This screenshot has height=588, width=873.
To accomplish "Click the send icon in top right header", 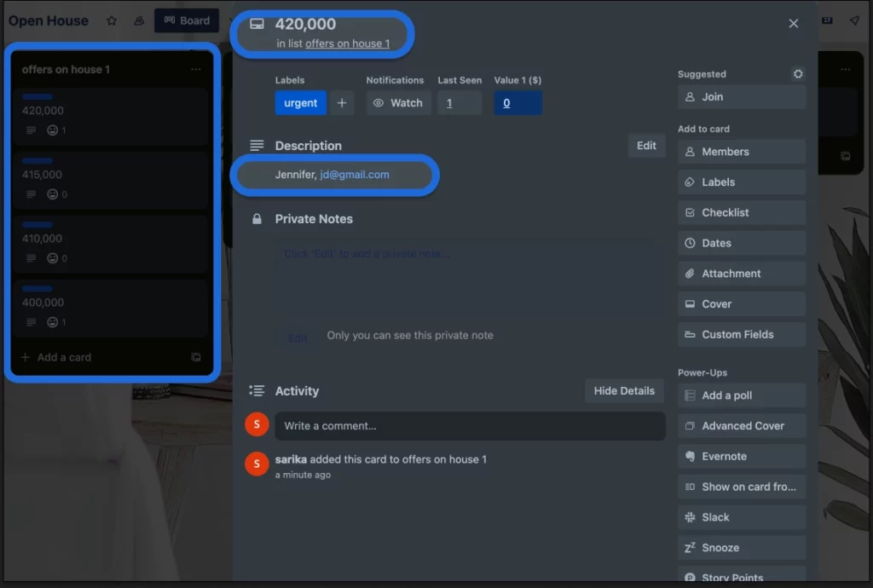I will [854, 20].
